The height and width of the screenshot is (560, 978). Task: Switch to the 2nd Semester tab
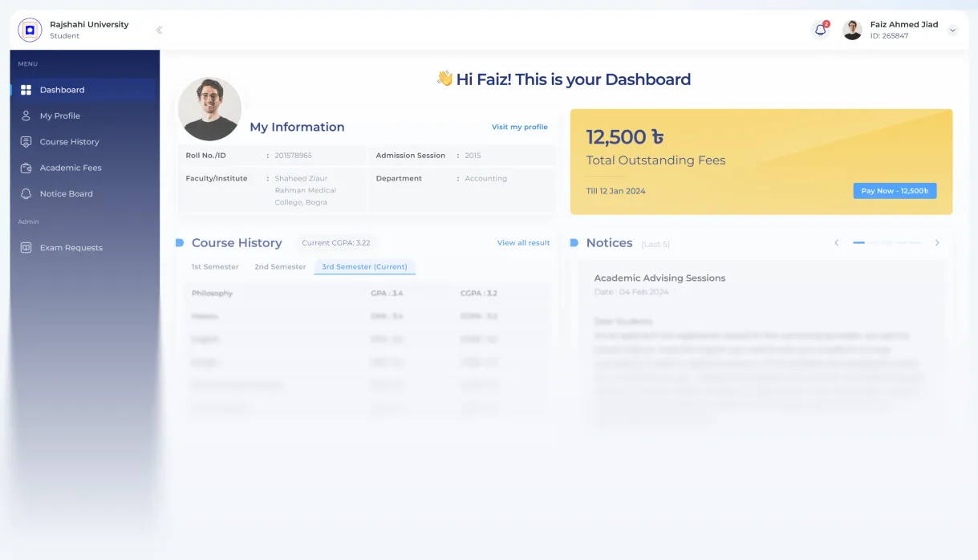pyautogui.click(x=280, y=267)
